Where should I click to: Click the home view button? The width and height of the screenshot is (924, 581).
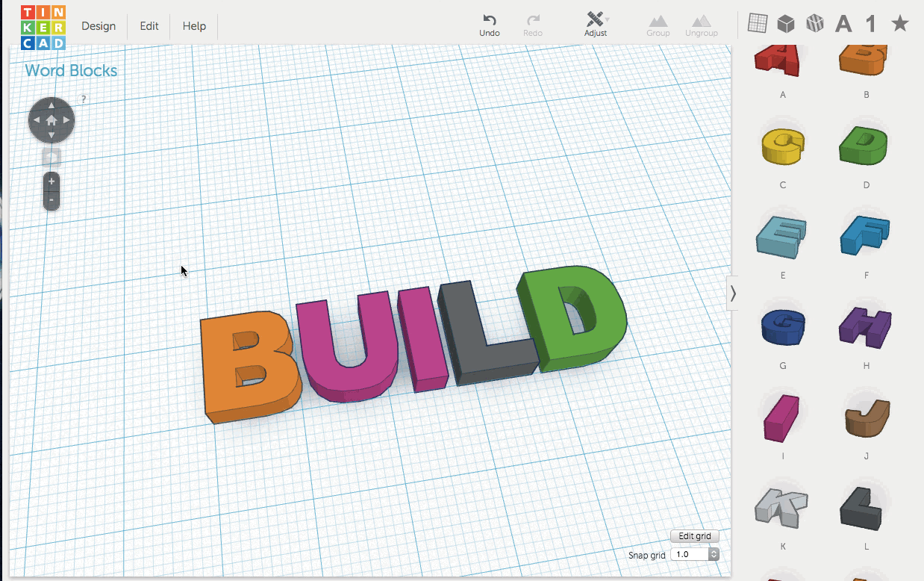51,119
